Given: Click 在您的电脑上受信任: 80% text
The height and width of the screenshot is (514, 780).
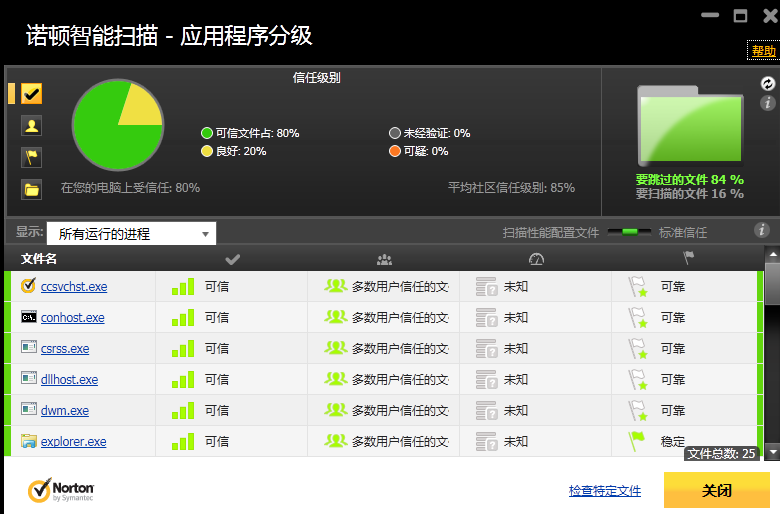Looking at the screenshot, I should click(x=130, y=188).
